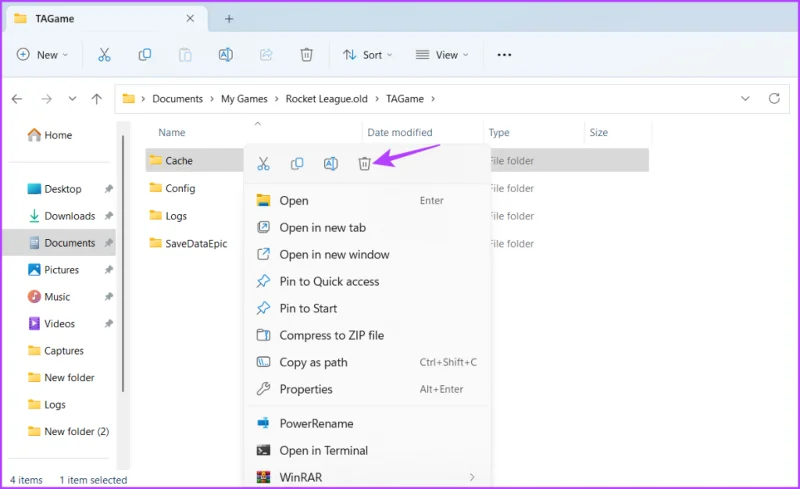Click the Cut icon in the top toolbar
The image size is (800, 489).
pos(104,55)
